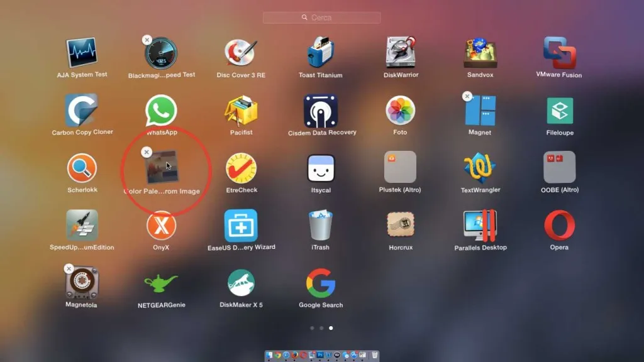The image size is (644, 362).
Task: Open Photoshop from the Dock
Action: (319, 355)
